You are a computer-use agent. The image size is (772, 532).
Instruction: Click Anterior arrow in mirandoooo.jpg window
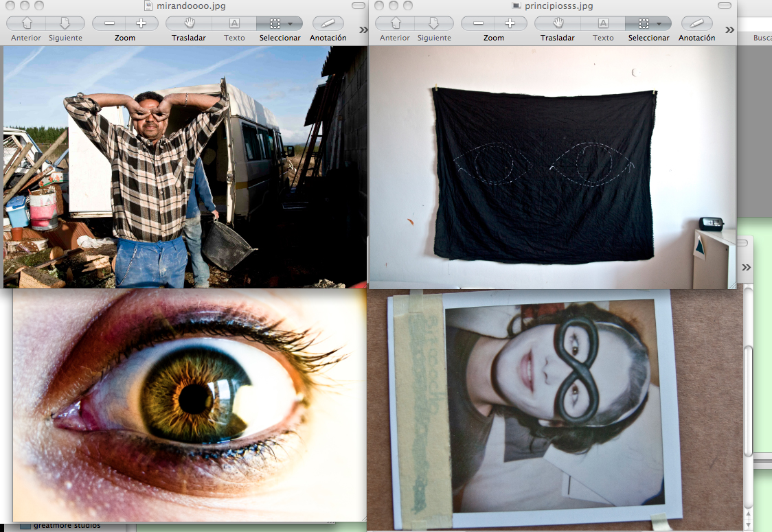(x=26, y=23)
